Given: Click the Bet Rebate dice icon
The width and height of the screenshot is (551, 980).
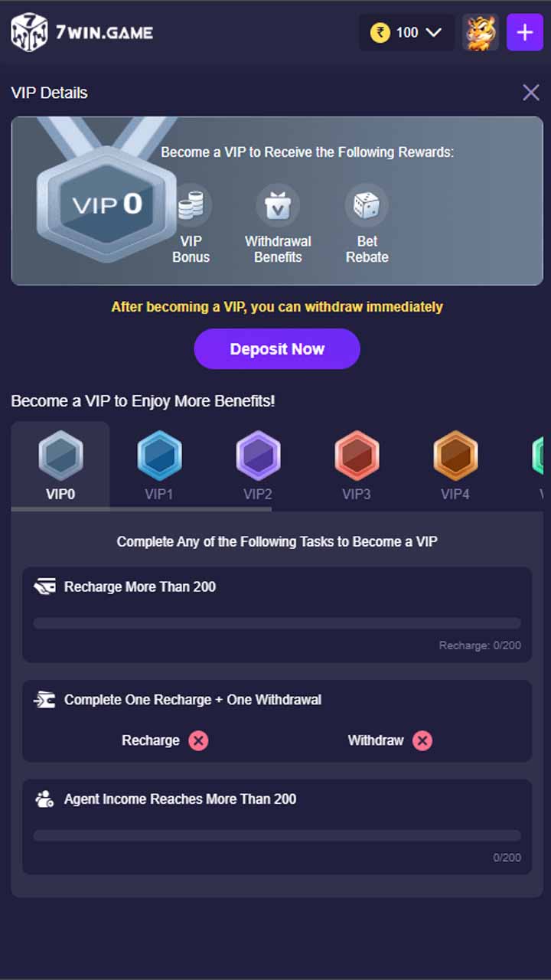Looking at the screenshot, I should point(367,205).
